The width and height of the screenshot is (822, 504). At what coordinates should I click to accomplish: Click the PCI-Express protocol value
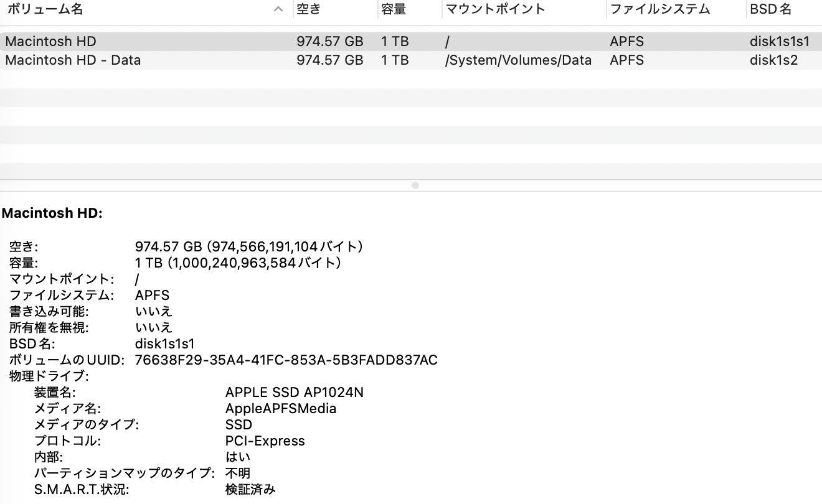tap(265, 441)
